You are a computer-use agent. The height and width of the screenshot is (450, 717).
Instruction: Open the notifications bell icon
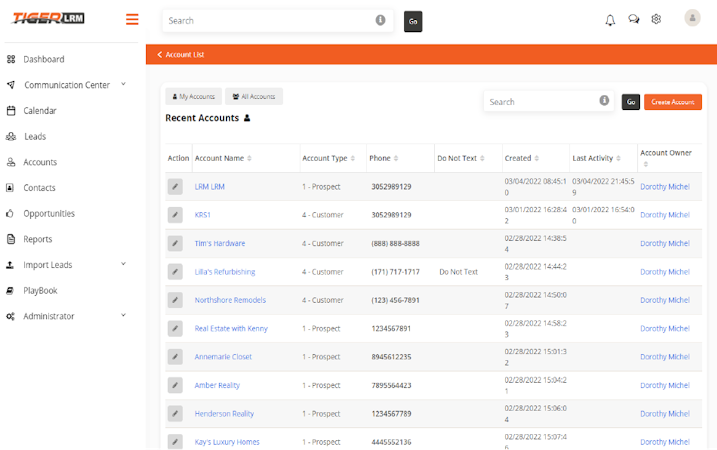pyautogui.click(x=610, y=20)
